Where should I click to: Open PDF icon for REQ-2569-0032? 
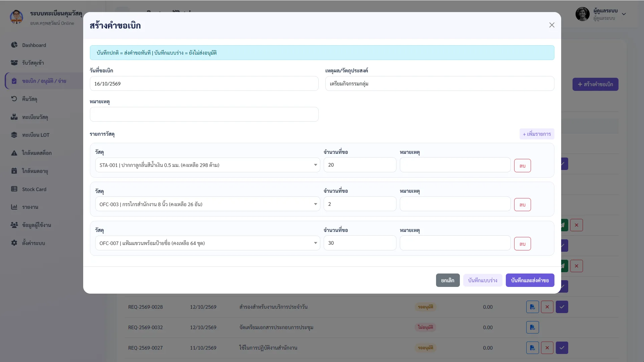tap(532, 327)
